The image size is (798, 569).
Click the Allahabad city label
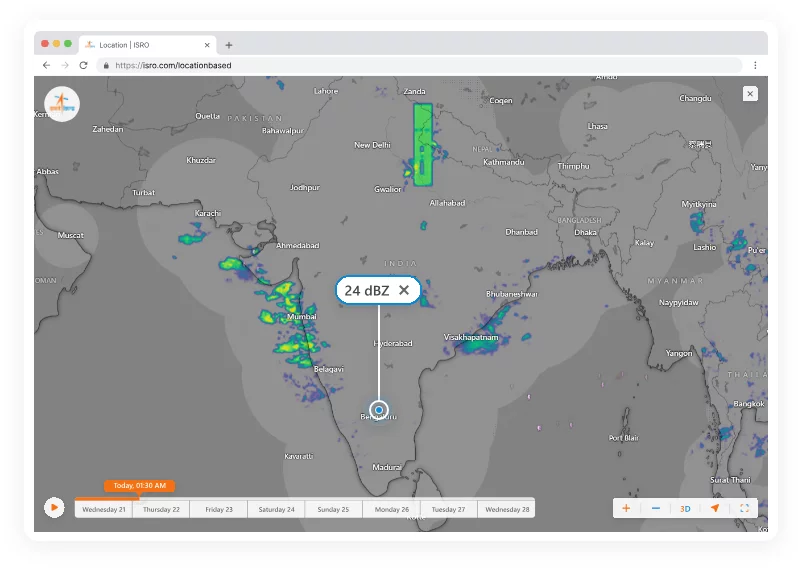(x=447, y=203)
